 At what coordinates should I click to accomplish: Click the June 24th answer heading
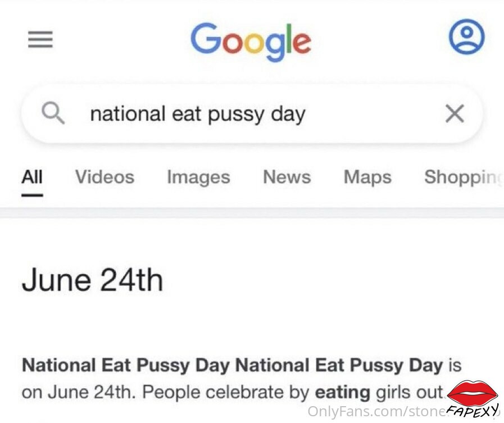(93, 280)
